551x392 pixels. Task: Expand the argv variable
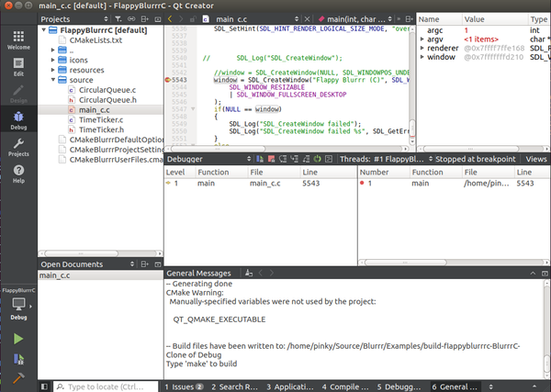coord(422,39)
